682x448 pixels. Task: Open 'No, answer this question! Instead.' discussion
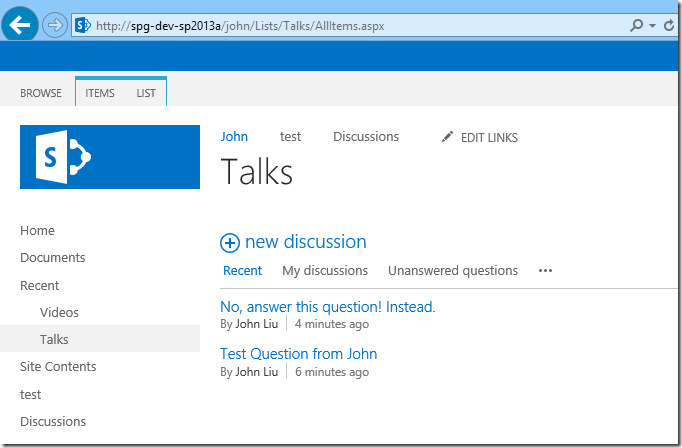pos(327,307)
